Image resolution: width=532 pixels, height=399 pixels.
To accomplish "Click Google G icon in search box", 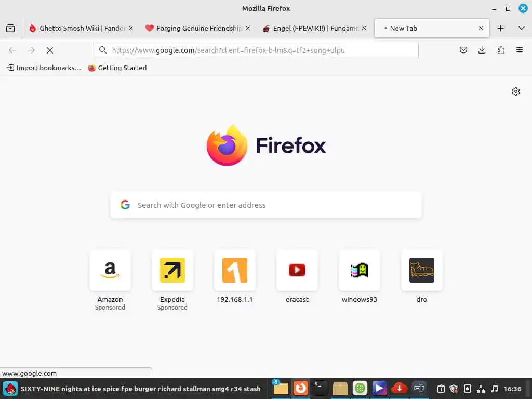I will click(x=125, y=205).
